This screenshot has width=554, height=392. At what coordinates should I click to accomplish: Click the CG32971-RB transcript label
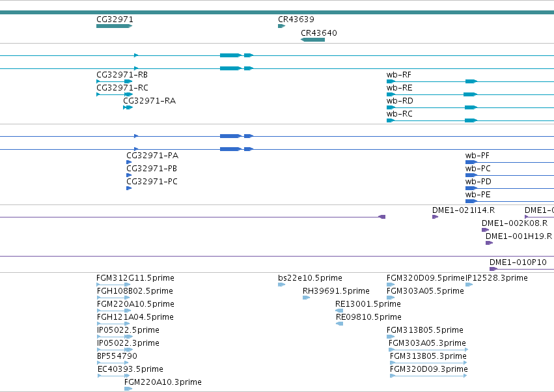[122, 75]
